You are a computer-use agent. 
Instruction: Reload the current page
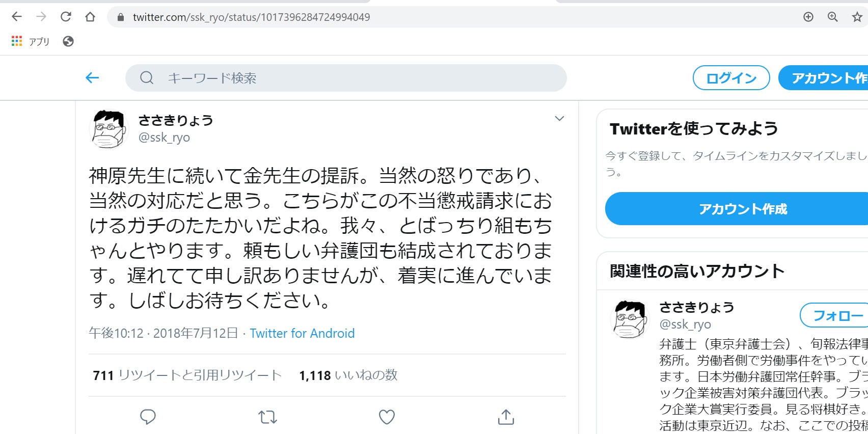[x=66, y=17]
